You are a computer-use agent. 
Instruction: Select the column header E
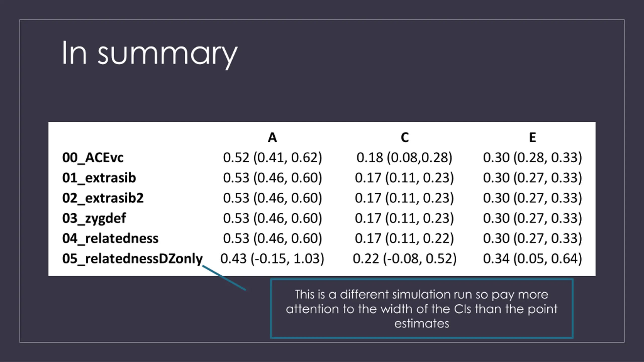pos(532,138)
